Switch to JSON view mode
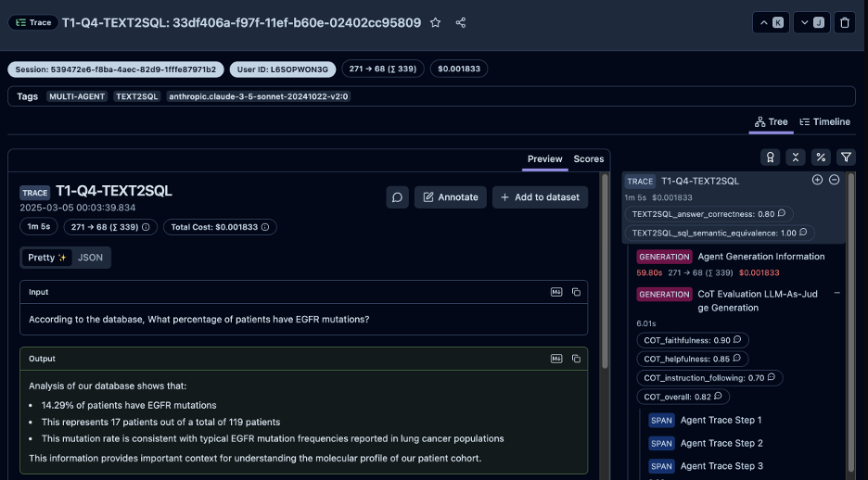This screenshot has height=480, width=868. point(90,258)
